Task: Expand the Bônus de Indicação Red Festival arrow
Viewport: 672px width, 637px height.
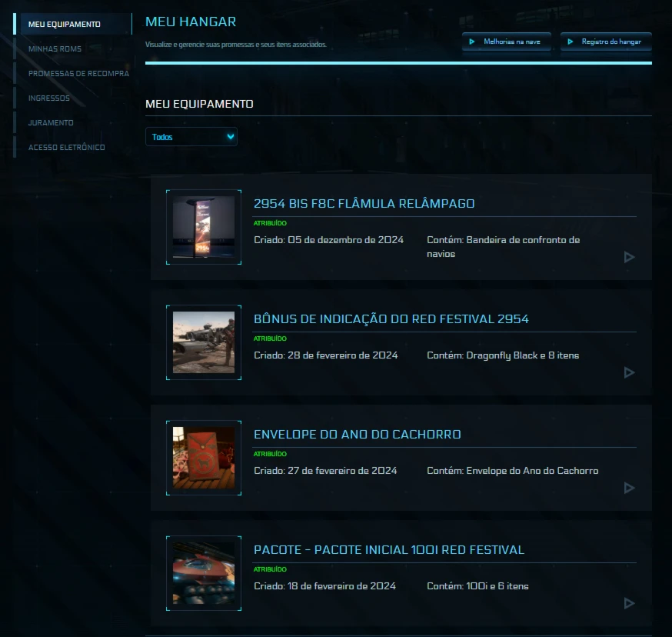Action: (629, 372)
